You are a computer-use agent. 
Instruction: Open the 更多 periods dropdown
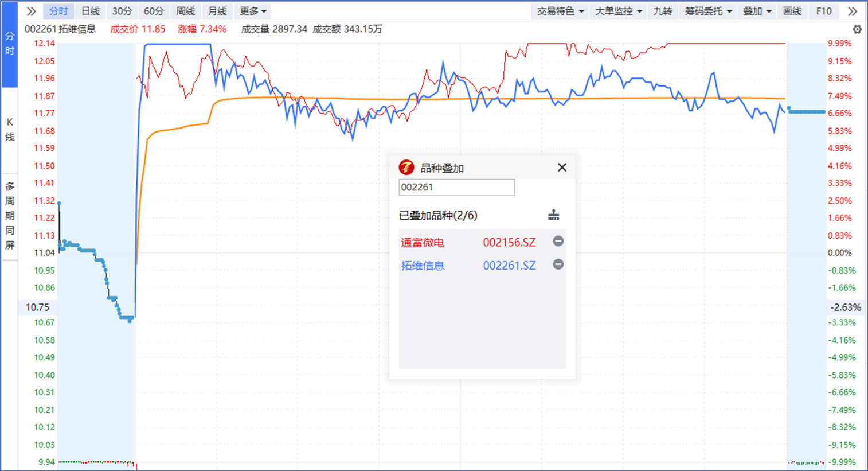[253, 11]
